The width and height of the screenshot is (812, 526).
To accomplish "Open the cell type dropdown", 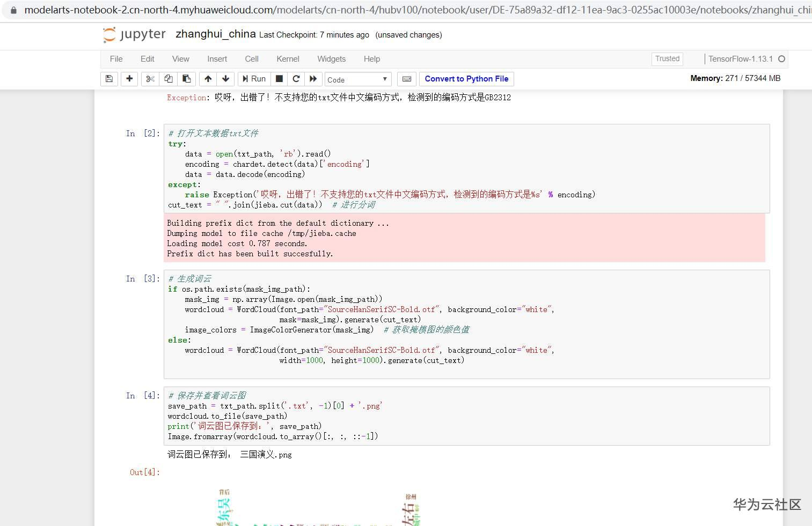I will tap(357, 79).
